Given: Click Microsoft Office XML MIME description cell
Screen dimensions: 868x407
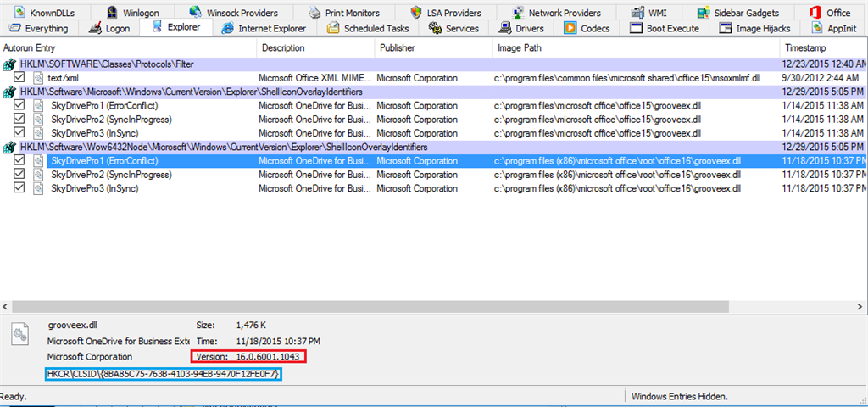Looking at the screenshot, I should pyautogui.click(x=315, y=78).
